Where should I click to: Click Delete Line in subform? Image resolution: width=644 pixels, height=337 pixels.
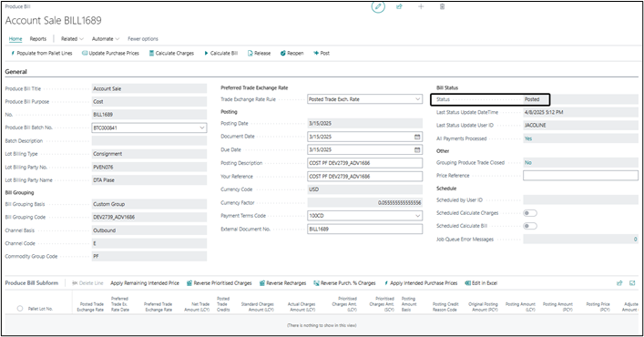tap(87, 283)
